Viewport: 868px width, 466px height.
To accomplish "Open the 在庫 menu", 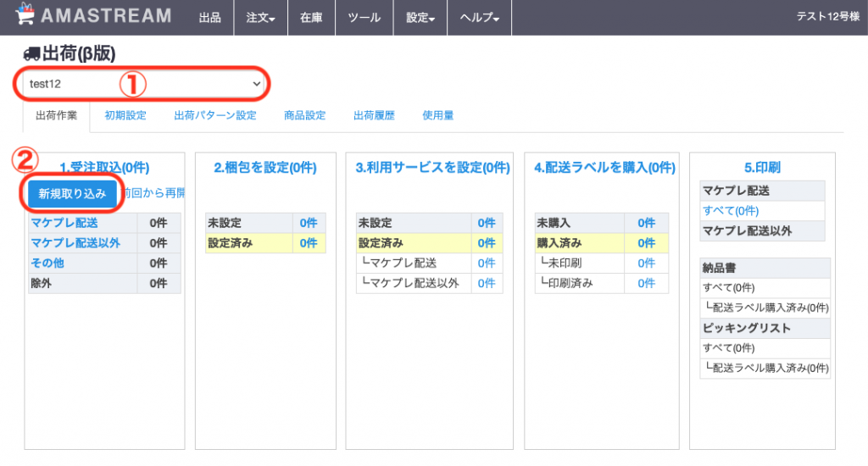I will [x=311, y=18].
